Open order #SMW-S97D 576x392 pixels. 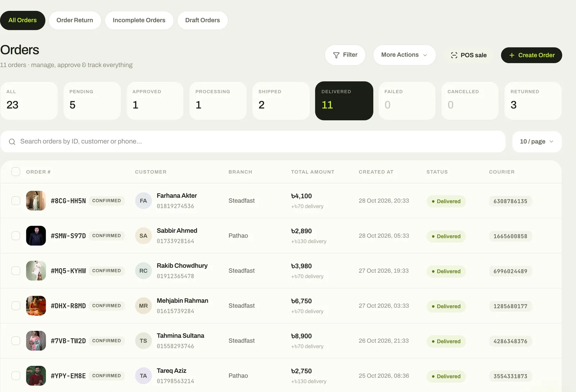[x=68, y=236]
